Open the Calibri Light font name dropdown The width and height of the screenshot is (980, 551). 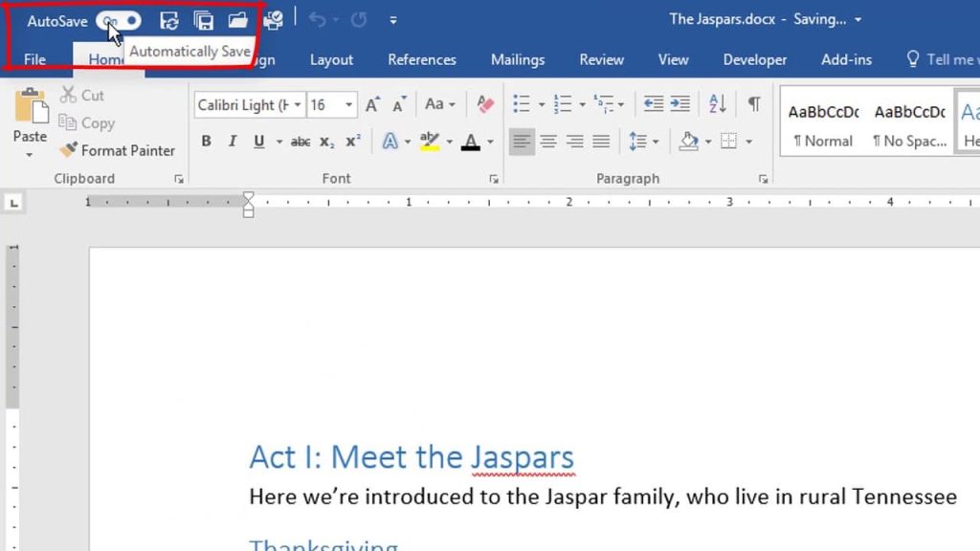(299, 105)
